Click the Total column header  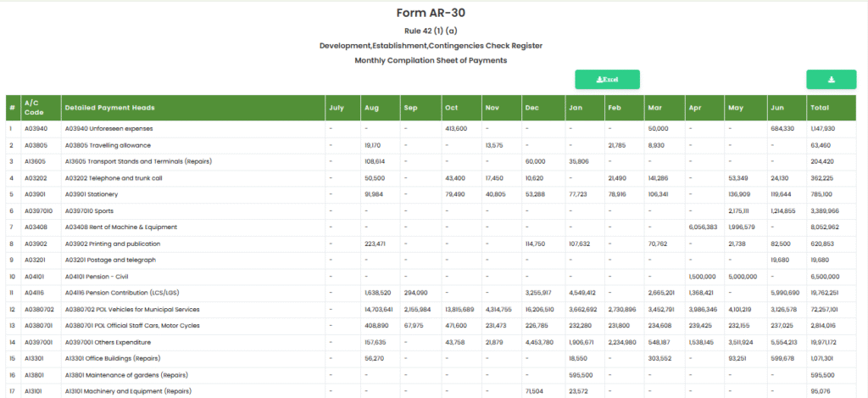(819, 108)
